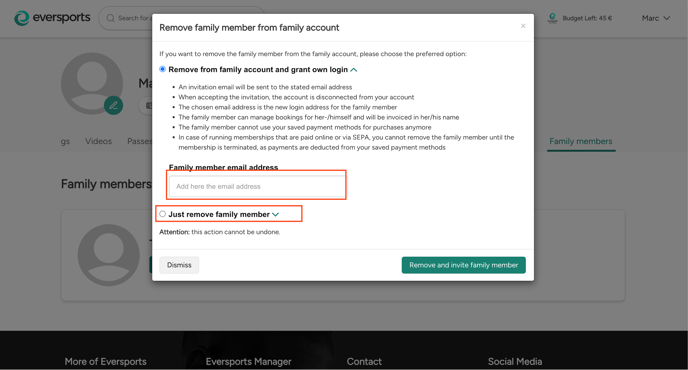The width and height of the screenshot is (688, 370).
Task: Click the large profile avatar image
Action: pyautogui.click(x=92, y=83)
